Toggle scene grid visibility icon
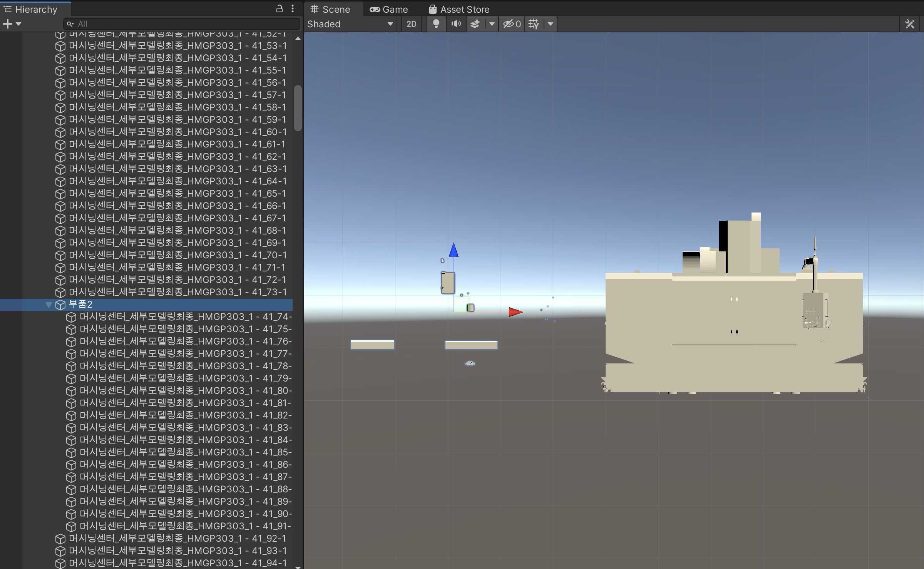Viewport: 924px width, 569px height. coord(534,24)
